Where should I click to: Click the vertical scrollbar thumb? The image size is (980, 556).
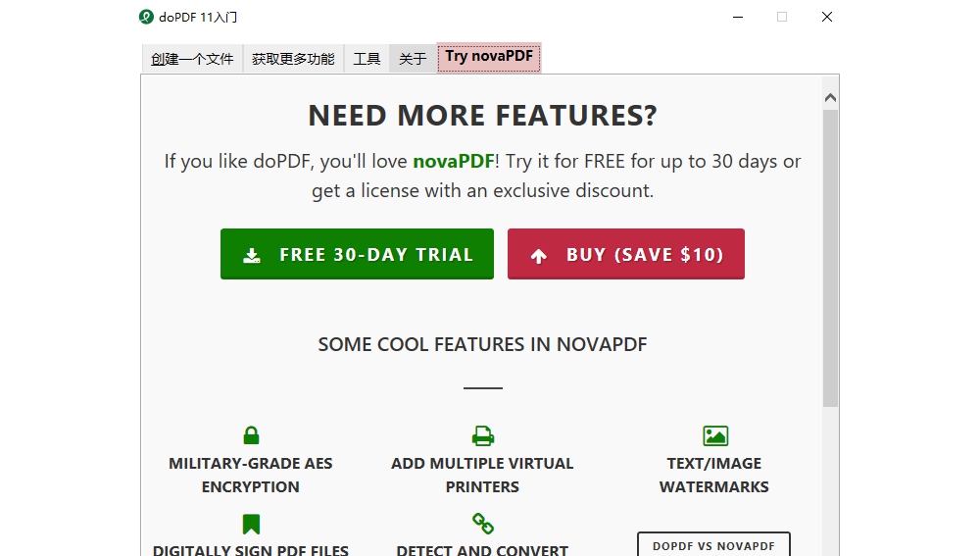tap(830, 259)
